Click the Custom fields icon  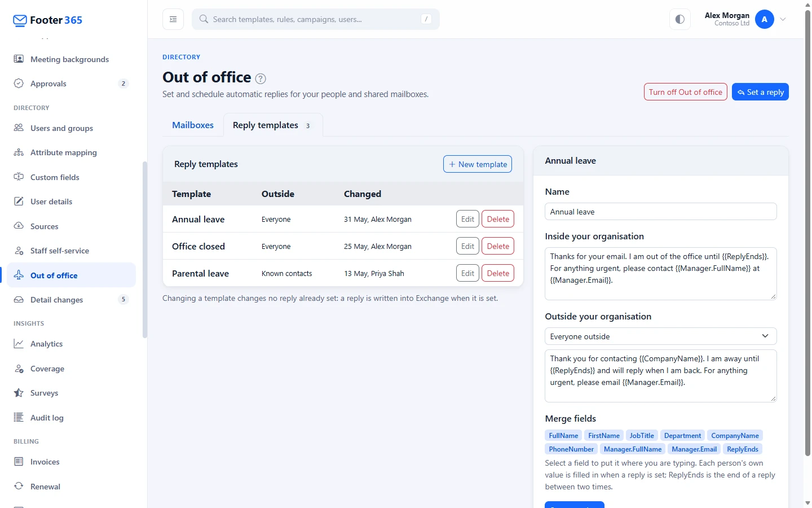pyautogui.click(x=19, y=177)
